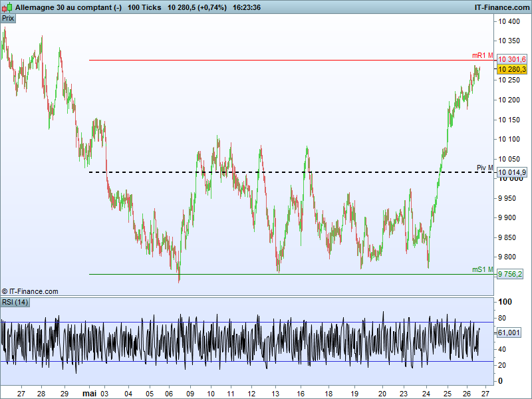Select the Prix panel label

click(8, 19)
